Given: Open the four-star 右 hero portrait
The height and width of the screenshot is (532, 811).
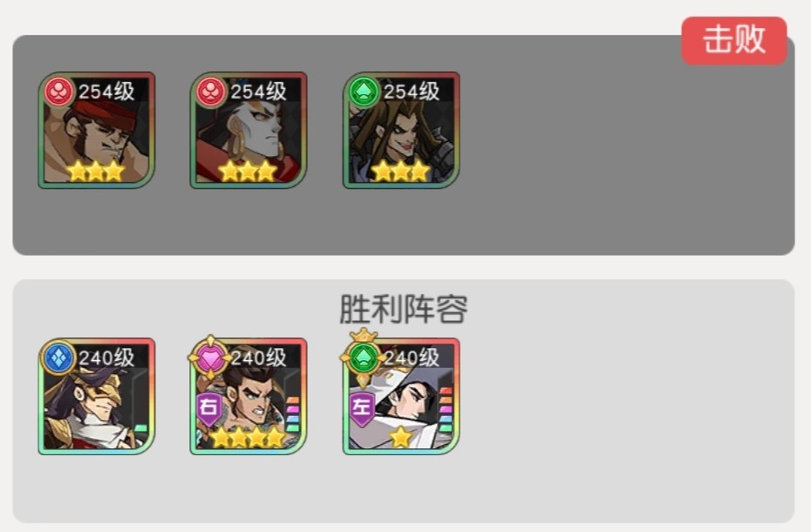Looking at the screenshot, I should [x=249, y=397].
